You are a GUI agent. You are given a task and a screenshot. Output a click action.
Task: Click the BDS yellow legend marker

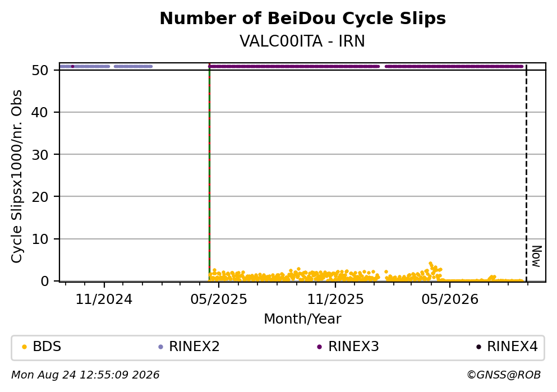(x=25, y=347)
